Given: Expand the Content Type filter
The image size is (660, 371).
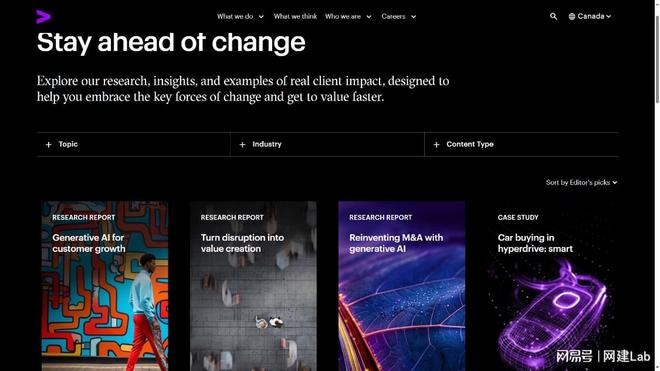Looking at the screenshot, I should coord(522,144).
